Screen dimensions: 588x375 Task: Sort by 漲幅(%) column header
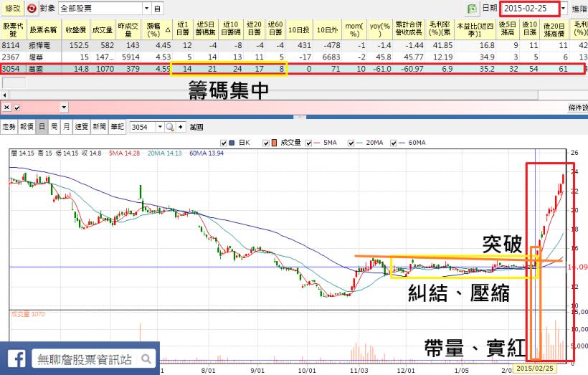153,29
